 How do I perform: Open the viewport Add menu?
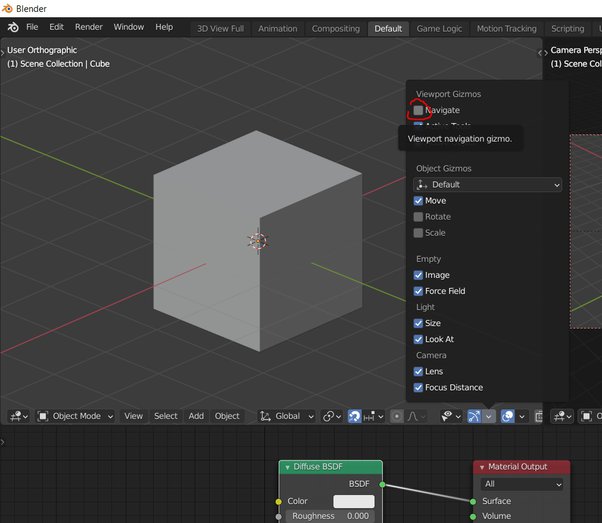click(x=196, y=416)
